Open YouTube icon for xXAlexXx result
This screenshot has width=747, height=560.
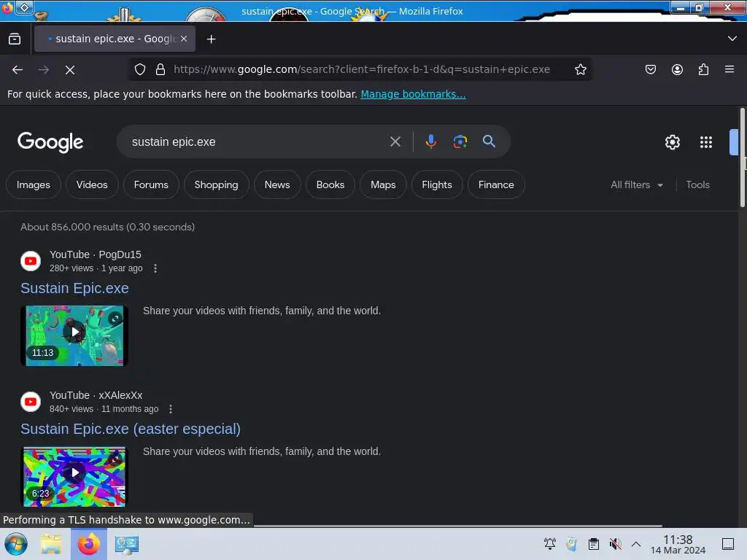tap(31, 402)
